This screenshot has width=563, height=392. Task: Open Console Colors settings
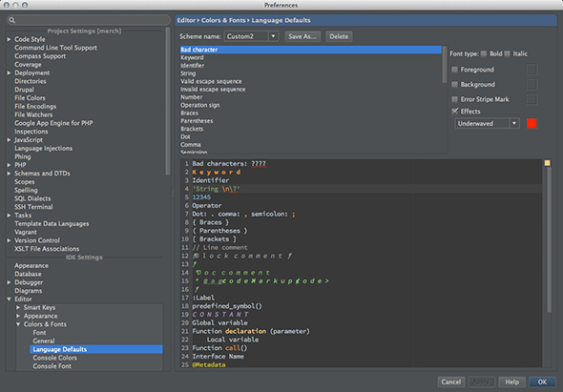pyautogui.click(x=55, y=358)
